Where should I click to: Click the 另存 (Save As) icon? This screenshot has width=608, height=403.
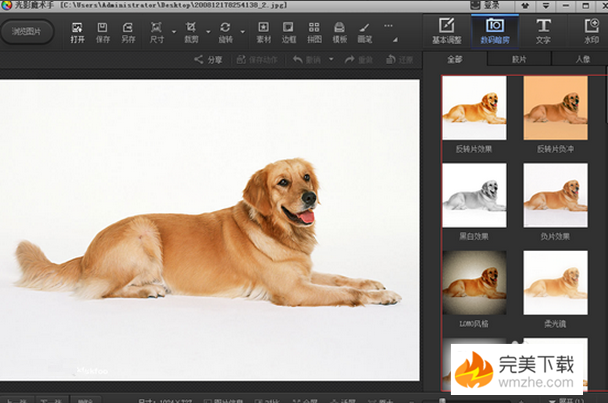[x=127, y=32]
